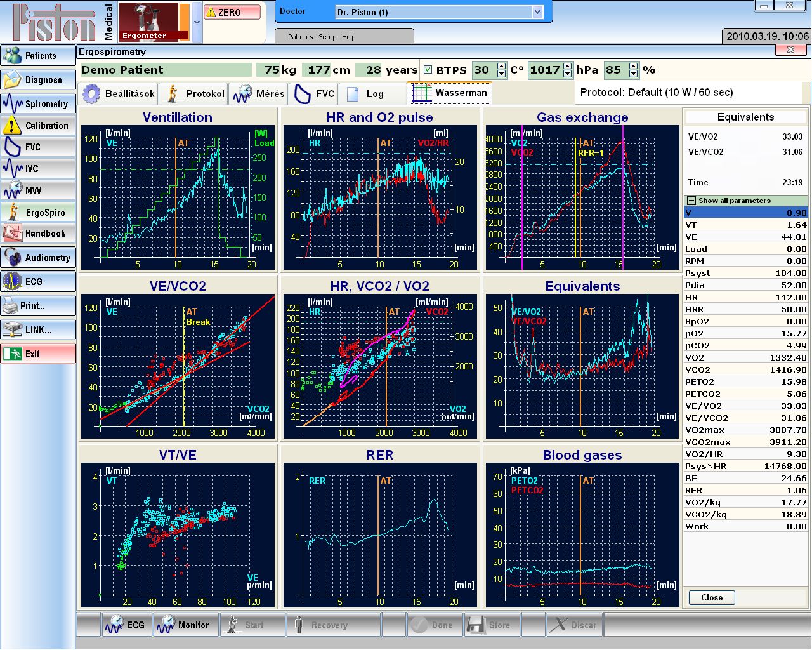Launch Spirometry from the sidebar
The width and height of the screenshot is (812, 650).
point(38,104)
